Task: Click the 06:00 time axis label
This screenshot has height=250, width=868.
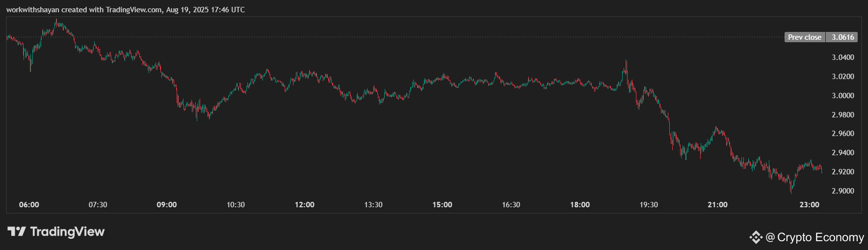Action: [x=29, y=205]
